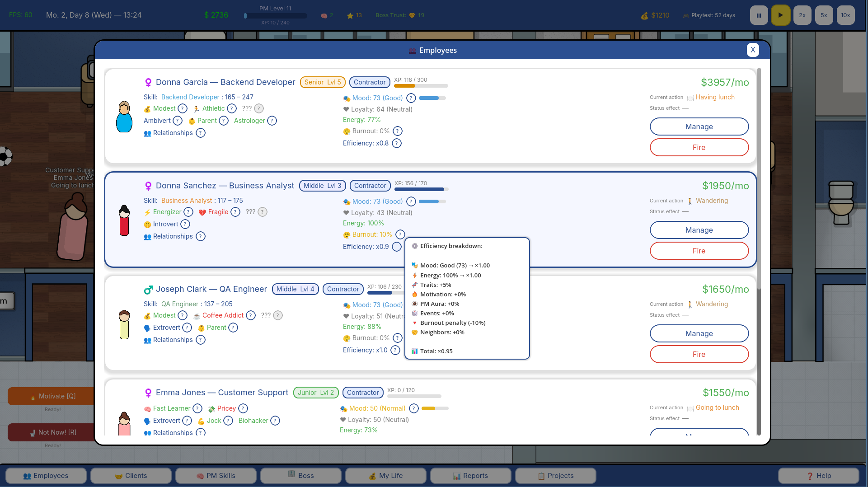Click the PM Level XP bar
Viewport: 868px width, 487px height.
coord(276,15)
